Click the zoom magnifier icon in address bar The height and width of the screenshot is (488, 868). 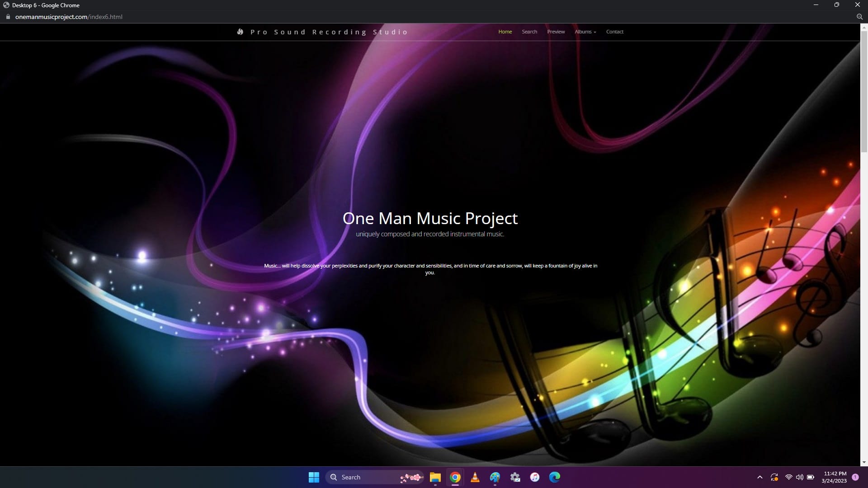859,17
